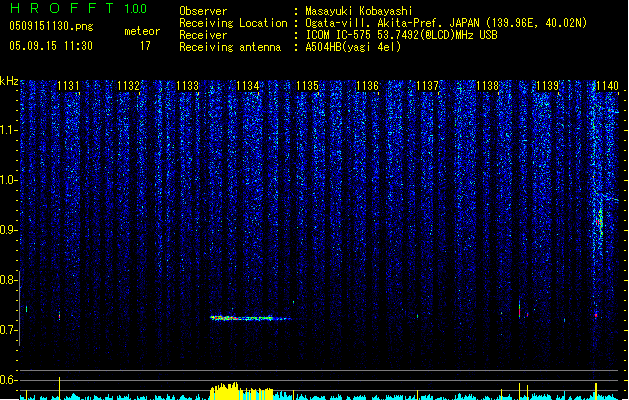Click the 1137 time marker
This screenshot has height=400, width=629.
point(428,86)
